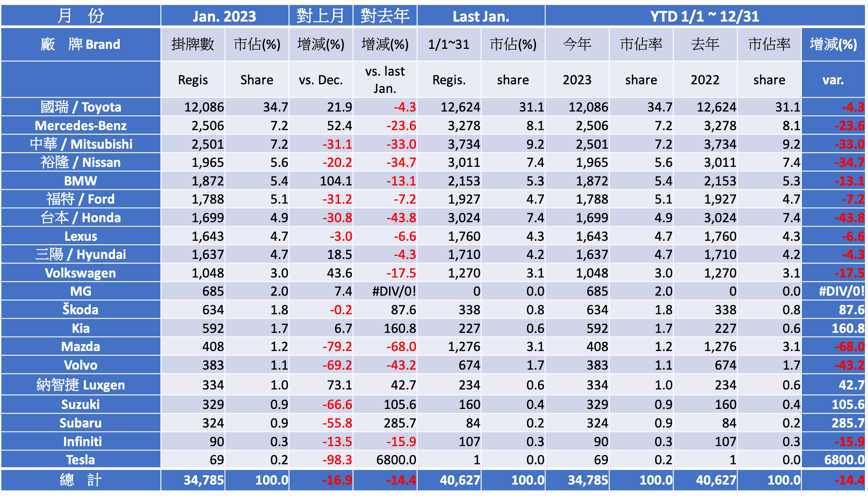The image size is (868, 498).
Task: Select the Tesla brand label
Action: tap(81, 460)
